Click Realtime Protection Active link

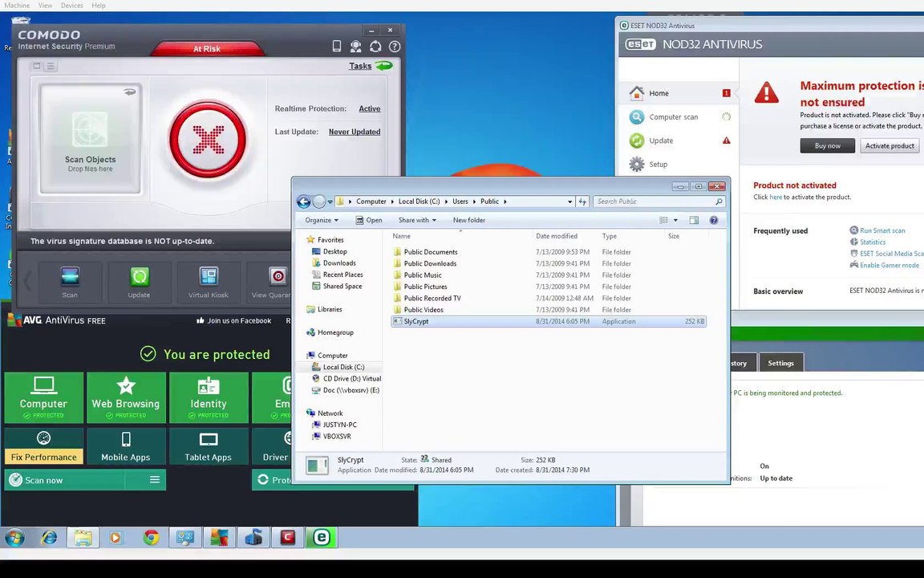[x=370, y=108]
